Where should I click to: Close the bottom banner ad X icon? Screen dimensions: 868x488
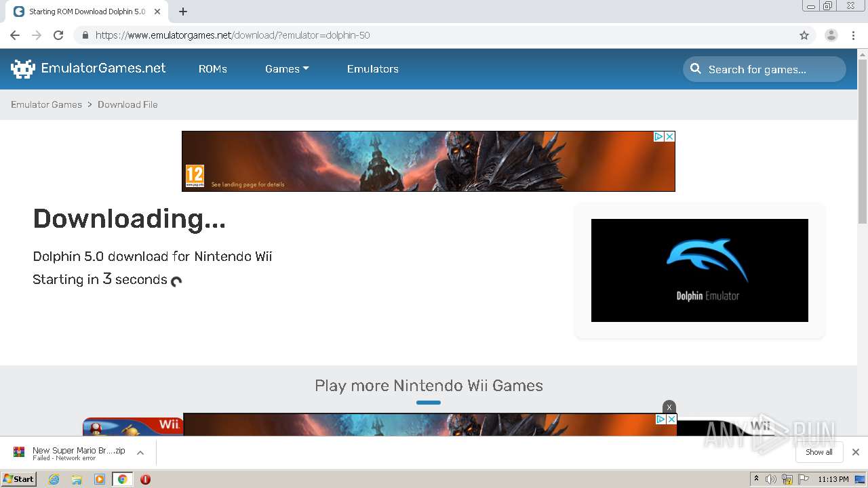point(671,420)
